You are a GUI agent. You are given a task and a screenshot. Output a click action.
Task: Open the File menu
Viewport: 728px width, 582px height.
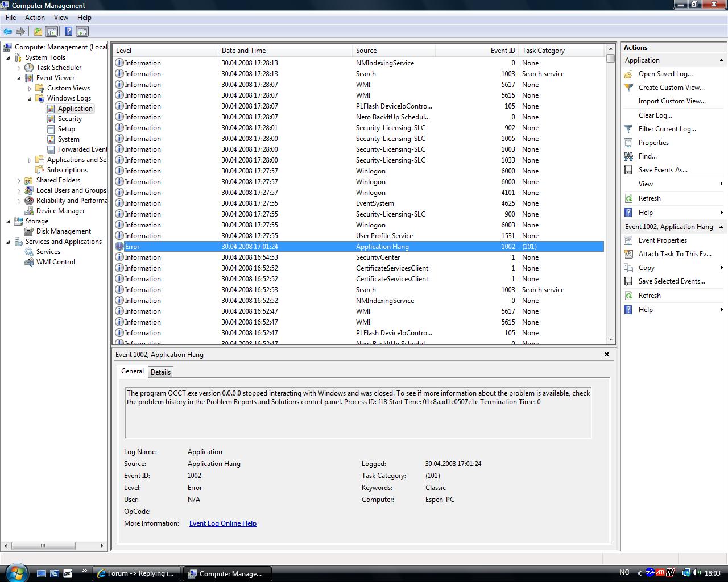point(11,18)
